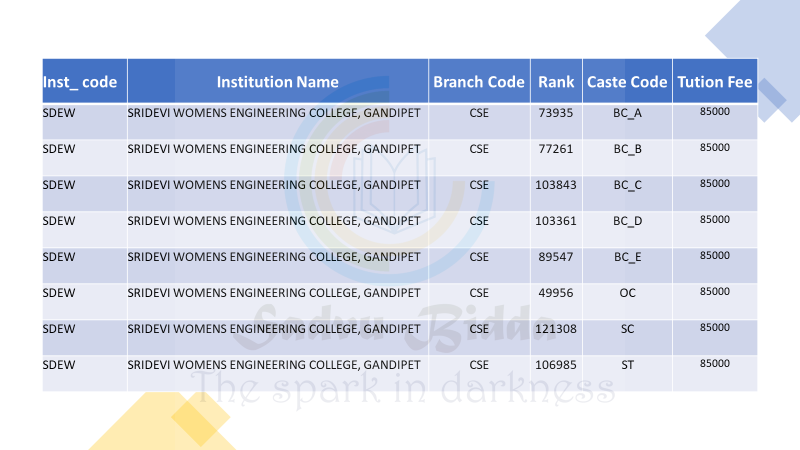Screen dimensions: 800x450
Task: Click SDEW in the OC row
Action: tap(59, 293)
